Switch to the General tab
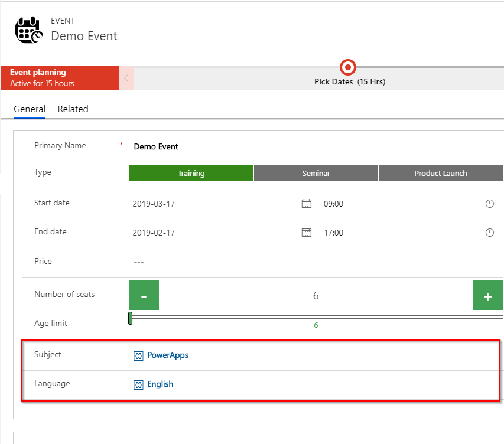 (30, 109)
